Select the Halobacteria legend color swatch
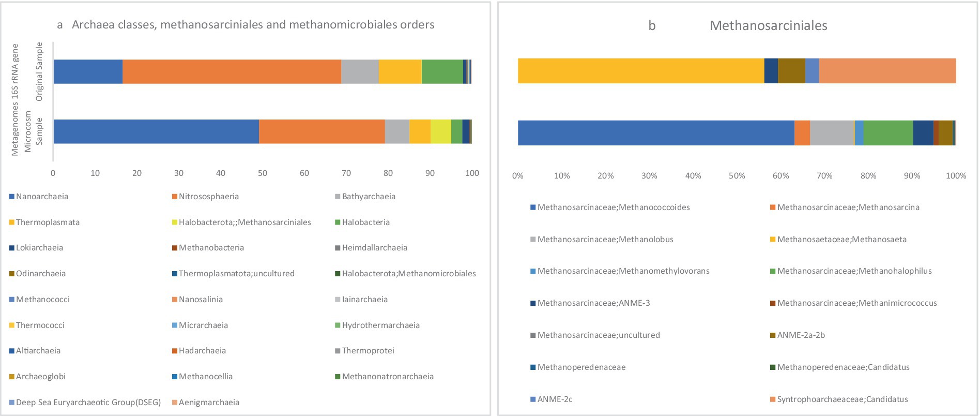Viewport: 980px width, 416px height. point(338,222)
